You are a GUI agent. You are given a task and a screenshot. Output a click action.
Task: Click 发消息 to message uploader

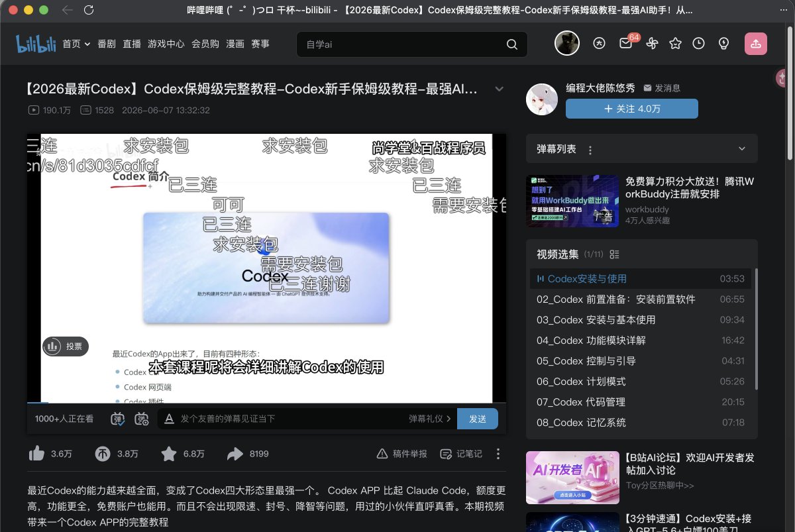661,87
